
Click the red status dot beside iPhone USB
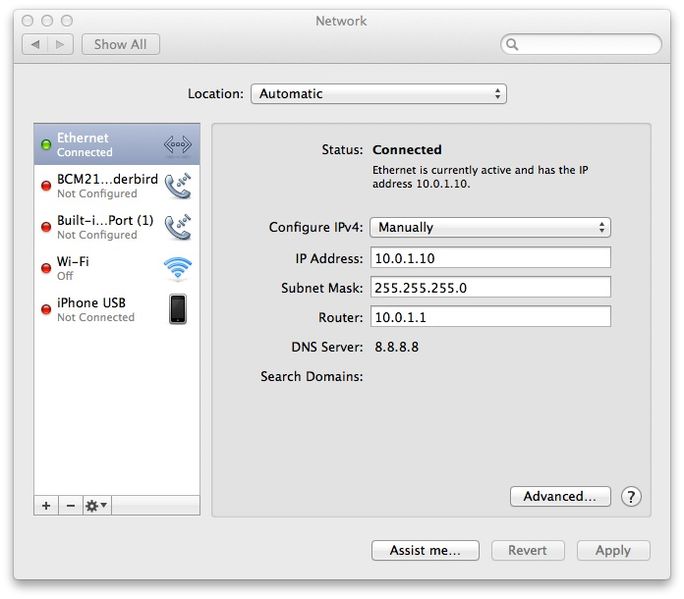pyautogui.click(x=46, y=309)
